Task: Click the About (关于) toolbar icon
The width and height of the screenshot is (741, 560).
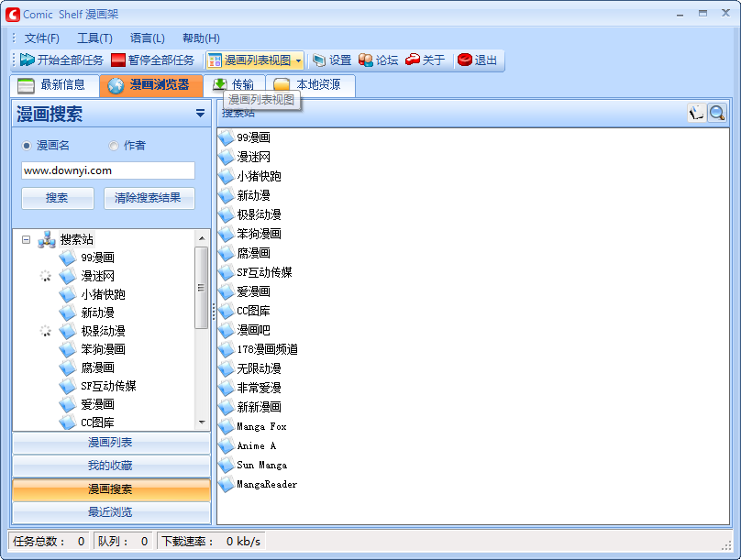Action: coord(413,60)
